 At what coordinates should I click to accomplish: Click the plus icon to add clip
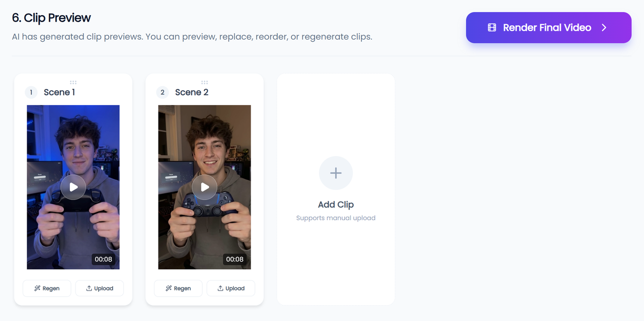(x=336, y=173)
